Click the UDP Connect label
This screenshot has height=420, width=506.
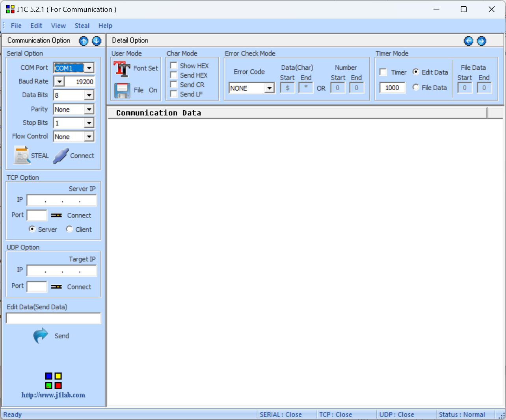coord(79,287)
